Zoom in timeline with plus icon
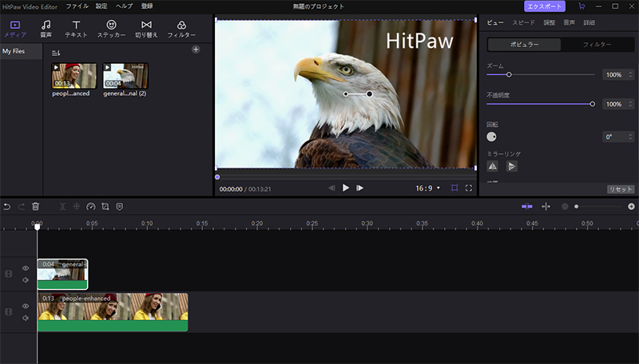 (631, 207)
